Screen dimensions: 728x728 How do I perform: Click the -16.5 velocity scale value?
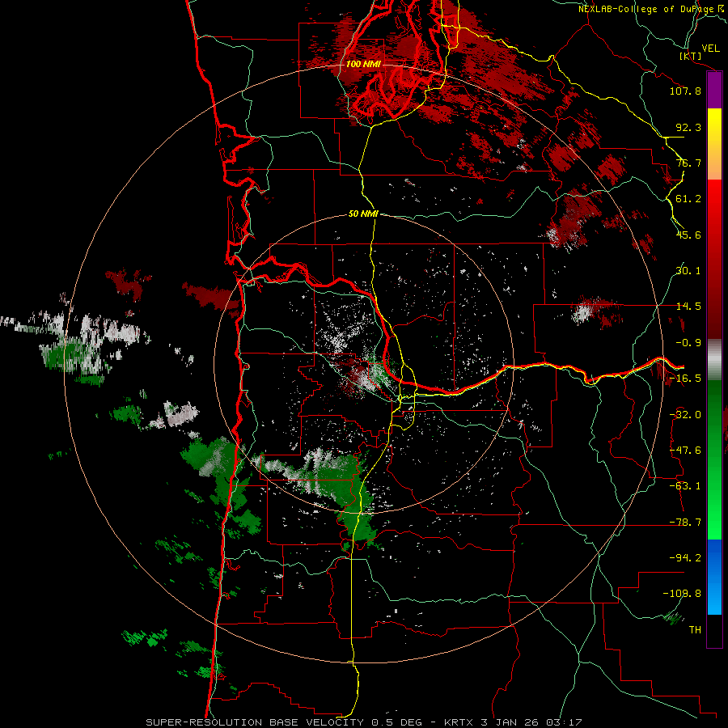point(685,379)
